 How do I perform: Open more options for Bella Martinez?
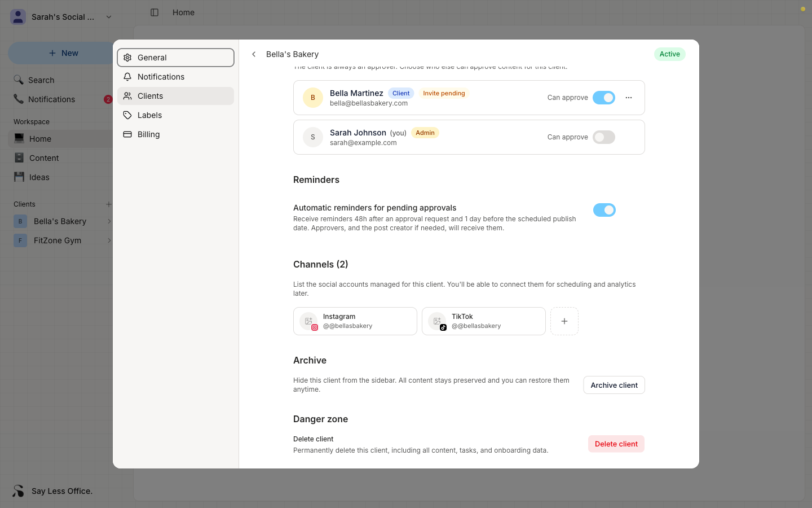[x=629, y=98]
